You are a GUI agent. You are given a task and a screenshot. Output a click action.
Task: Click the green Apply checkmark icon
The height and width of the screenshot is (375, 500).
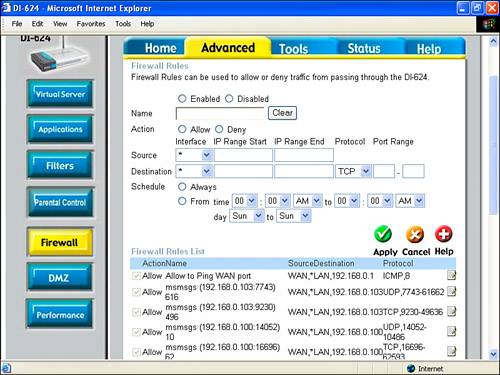tap(383, 234)
